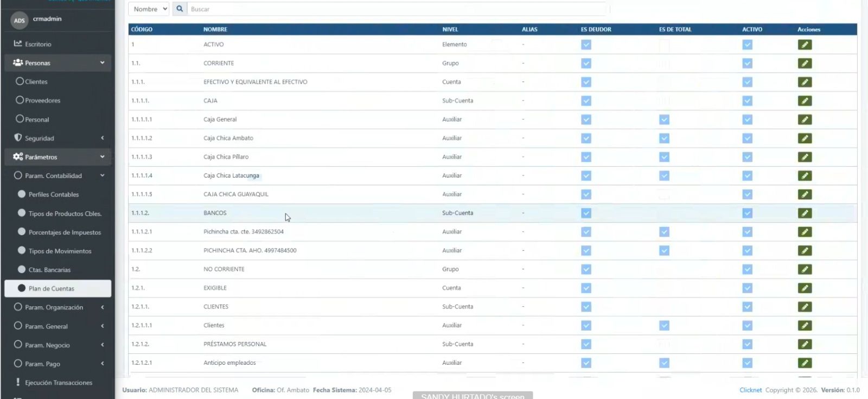
Task: Toggle Activo checkbox for NO CORRIENTE
Action: pyautogui.click(x=747, y=269)
